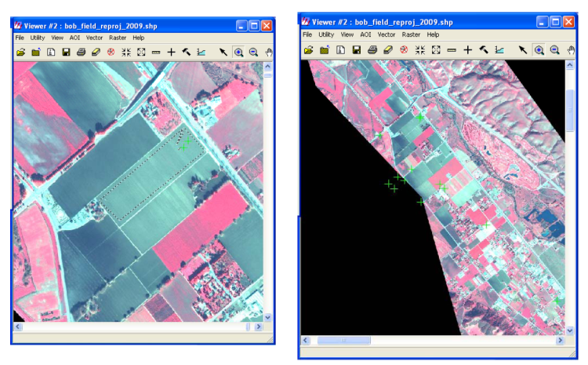
Task: Click the red circular reset icon in left viewer
Action: [x=111, y=52]
